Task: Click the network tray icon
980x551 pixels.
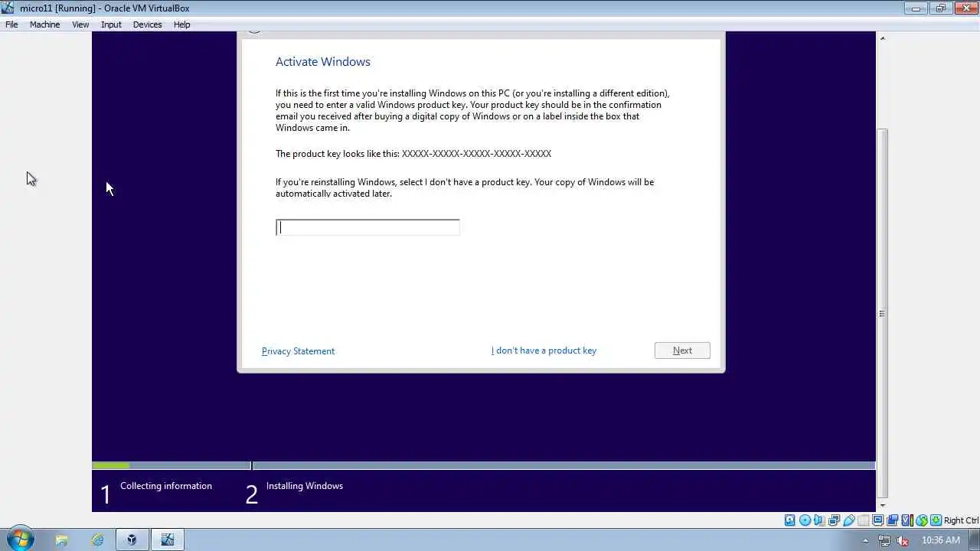Action: (x=884, y=540)
